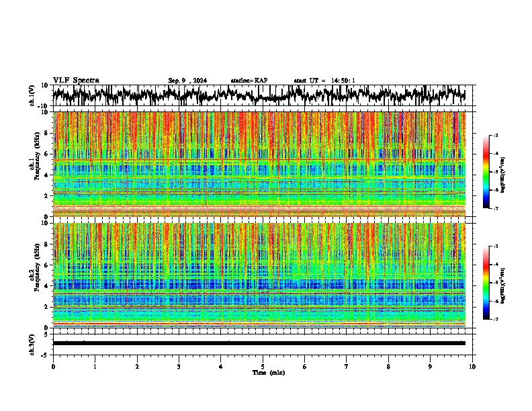Click ch.1 frequency axis tick "8"
This screenshot has height=411, width=532.
tap(46, 133)
